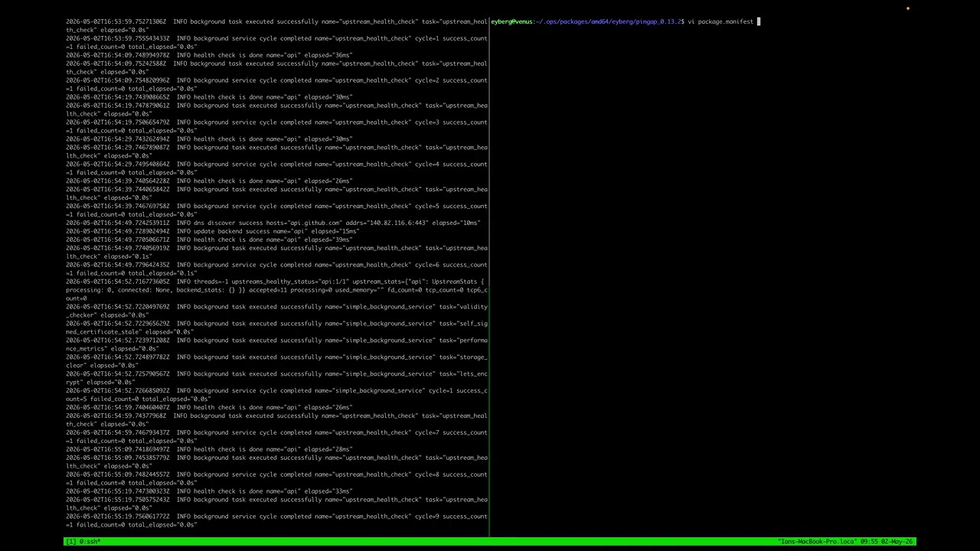The image size is (980, 551).
Task: Click elapsed="10ms" on dns discover line
Action: pyautogui.click(x=456, y=223)
